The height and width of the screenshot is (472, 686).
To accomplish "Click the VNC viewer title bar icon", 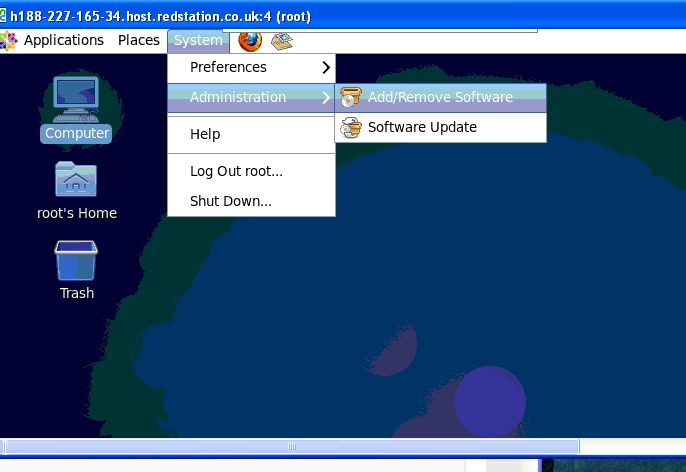I will pyautogui.click(x=3, y=16).
